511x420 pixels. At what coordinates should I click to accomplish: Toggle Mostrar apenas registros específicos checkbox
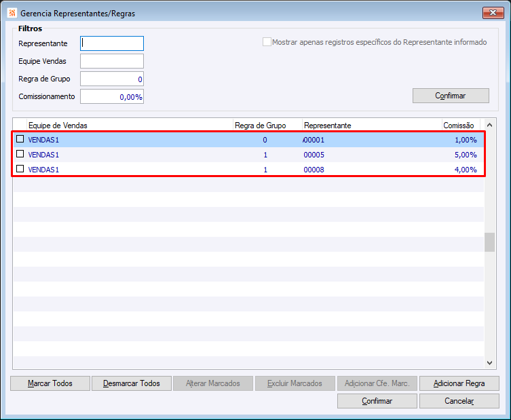point(267,42)
